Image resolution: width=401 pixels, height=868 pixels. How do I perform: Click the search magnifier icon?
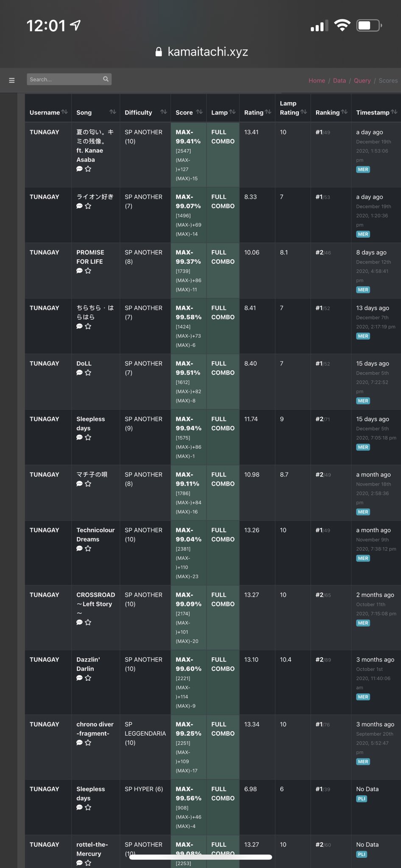coord(106,79)
